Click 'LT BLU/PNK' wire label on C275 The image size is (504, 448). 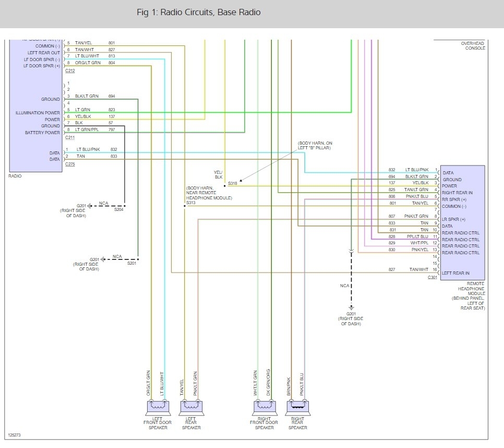[x=88, y=149]
